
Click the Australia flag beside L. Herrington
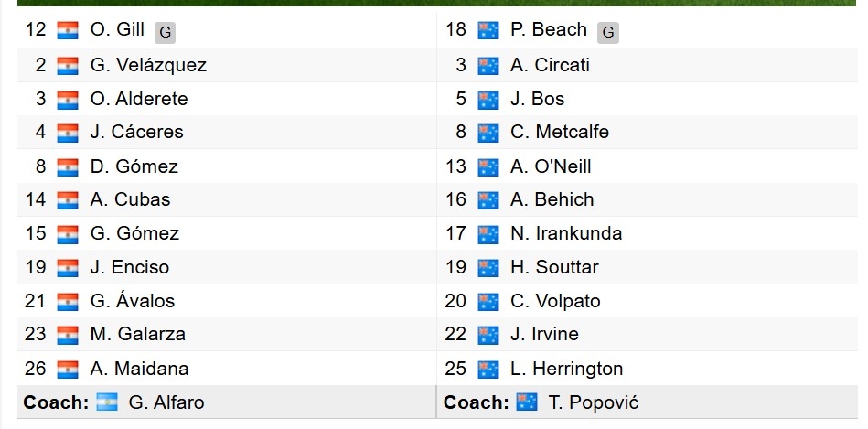point(488,370)
